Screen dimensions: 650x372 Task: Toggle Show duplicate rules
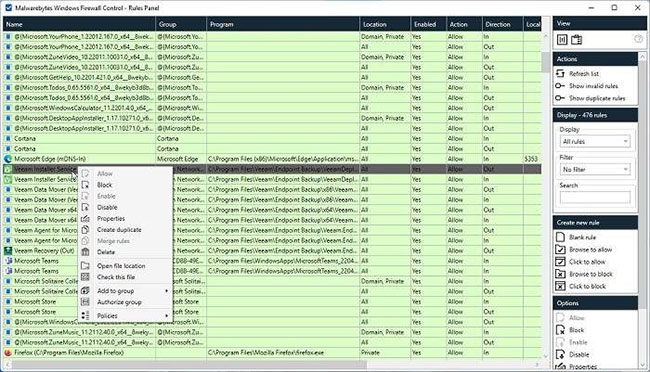coord(591,98)
